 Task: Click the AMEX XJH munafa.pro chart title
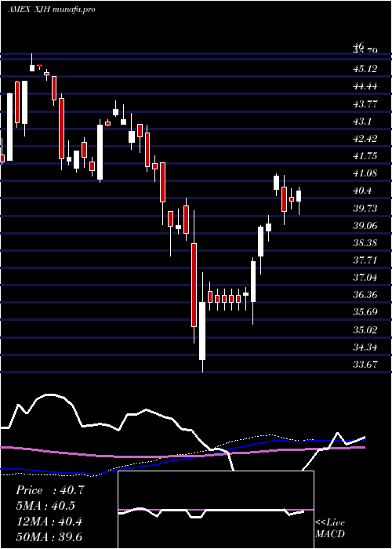point(51,9)
